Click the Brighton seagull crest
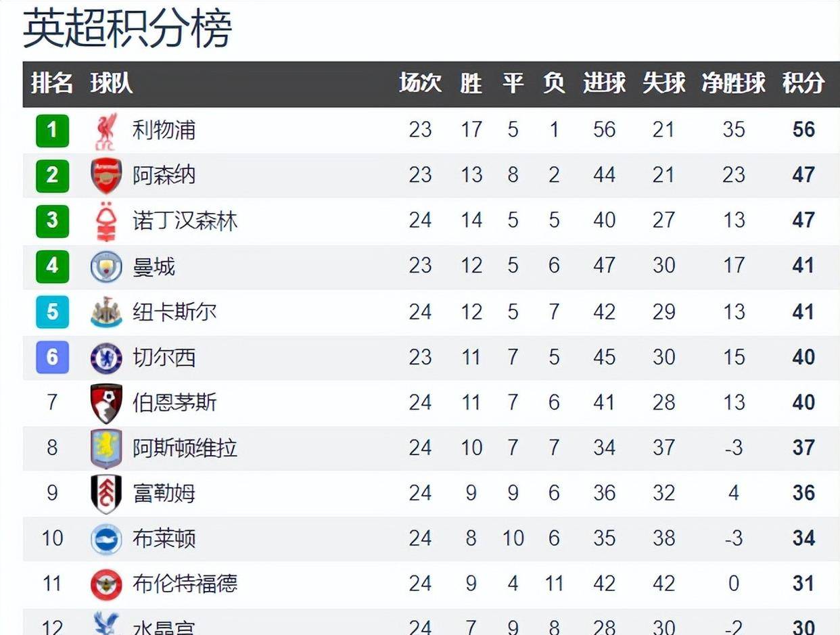 (106, 539)
